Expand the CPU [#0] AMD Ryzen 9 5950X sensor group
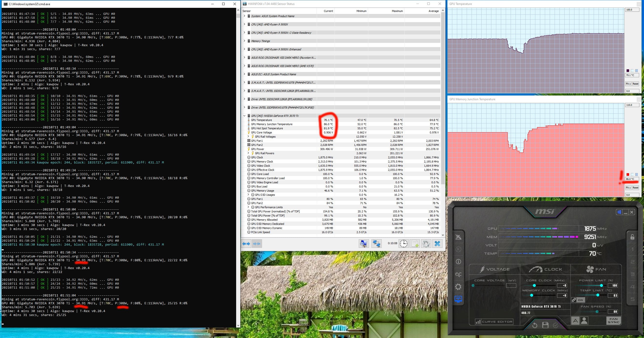 (x=244, y=24)
